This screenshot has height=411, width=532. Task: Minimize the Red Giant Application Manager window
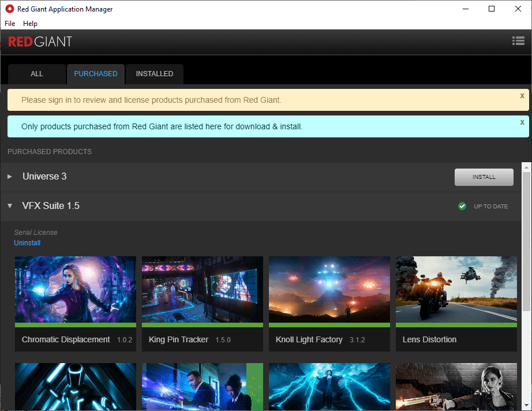point(466,9)
